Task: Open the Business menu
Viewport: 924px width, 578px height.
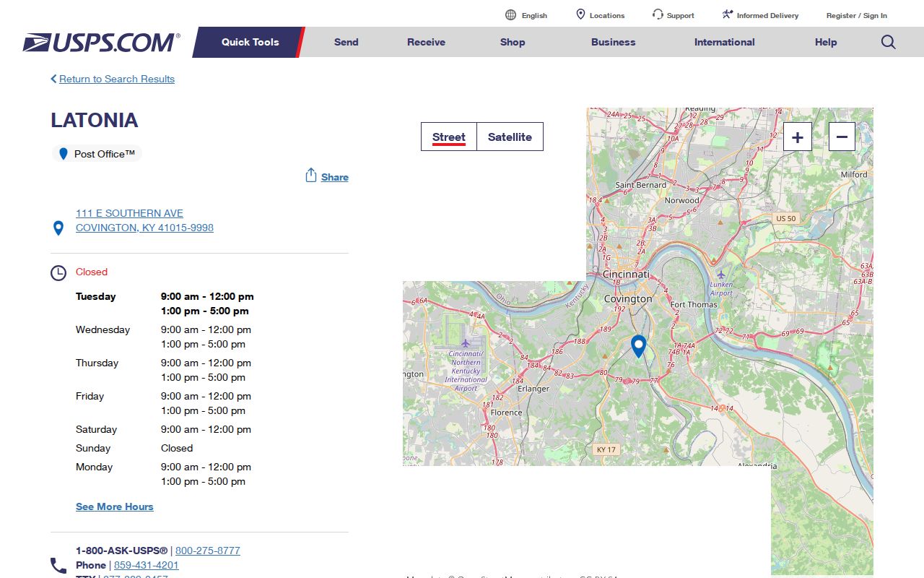Action: coord(614,42)
